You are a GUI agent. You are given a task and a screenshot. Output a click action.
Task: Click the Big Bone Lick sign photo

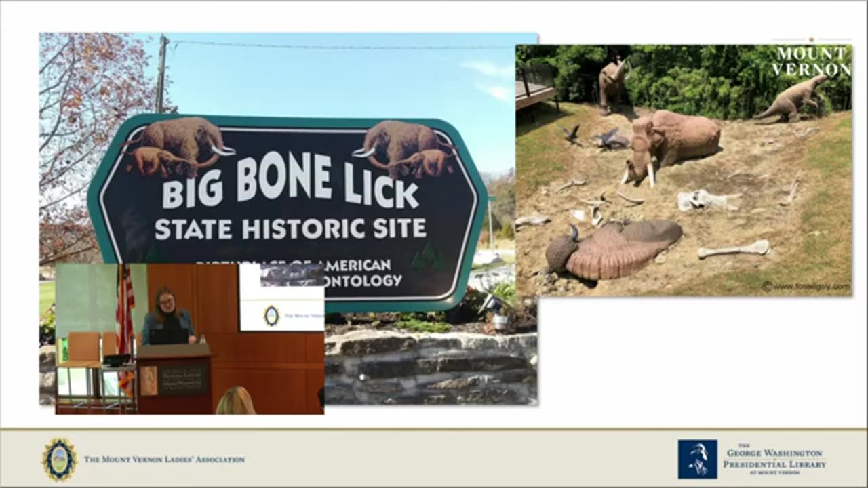[x=288, y=218]
